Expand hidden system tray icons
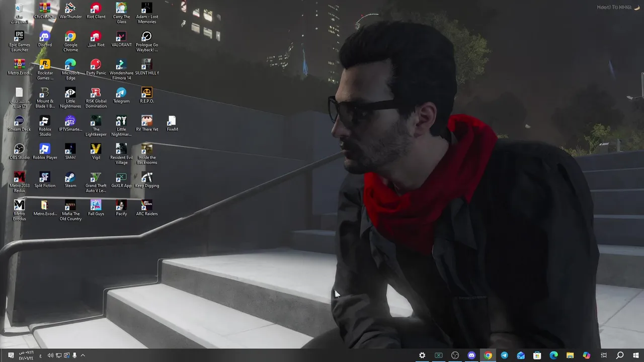The image size is (644, 362). tap(83, 355)
